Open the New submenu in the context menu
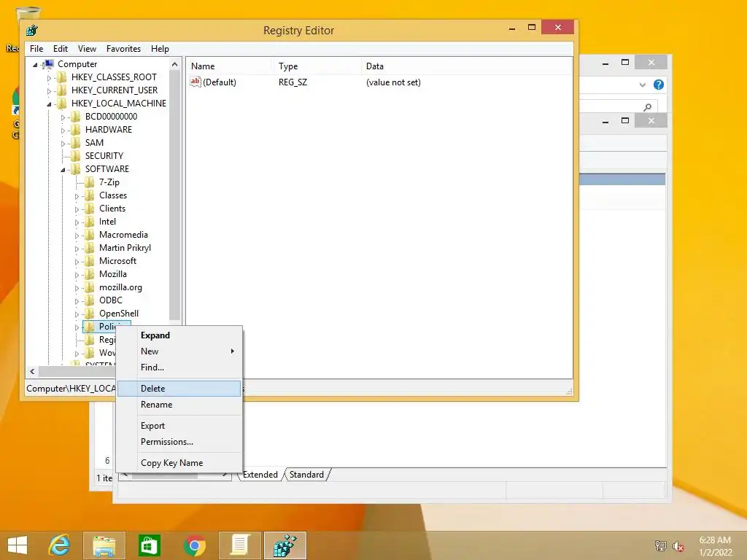 (179, 351)
